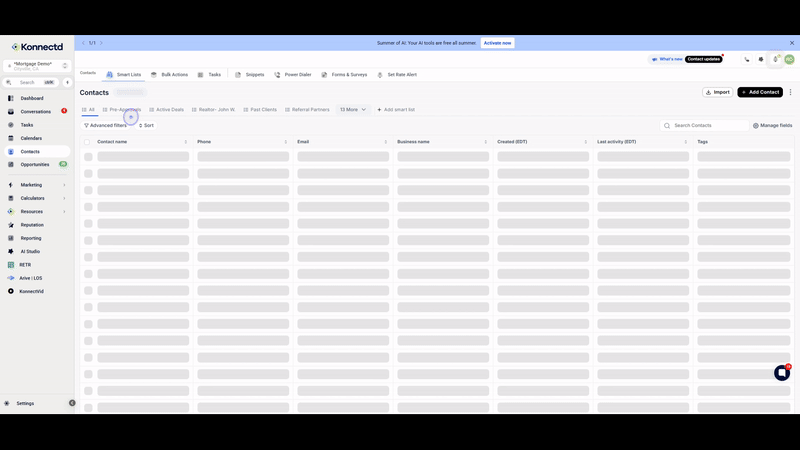800x450 pixels.
Task: Click the Add Contact button
Action: pyautogui.click(x=760, y=92)
